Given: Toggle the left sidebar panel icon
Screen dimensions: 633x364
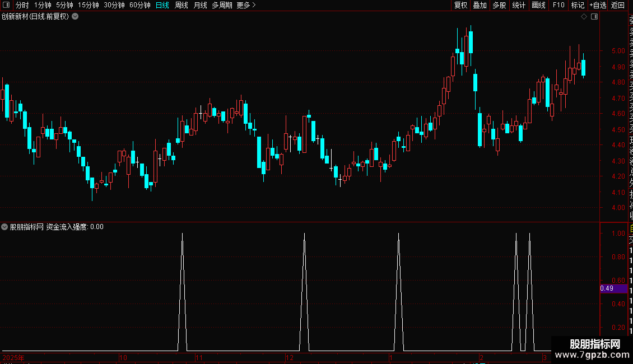Looking at the screenshot, I should 6,5.
